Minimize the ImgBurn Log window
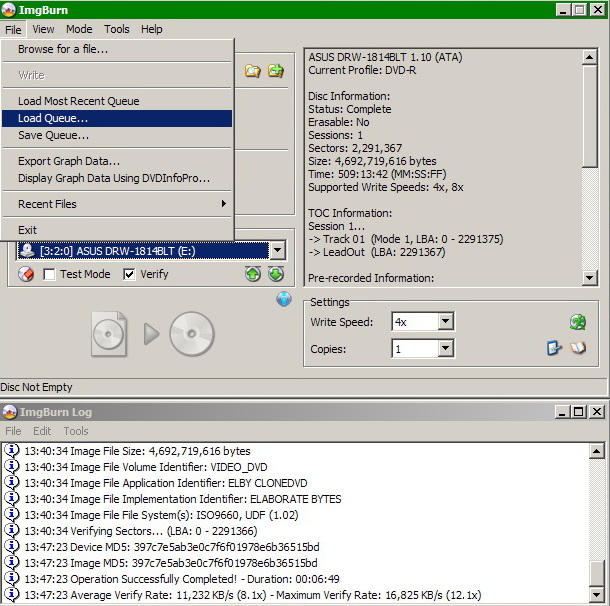This screenshot has height=606, width=610. pyautogui.click(x=562, y=412)
